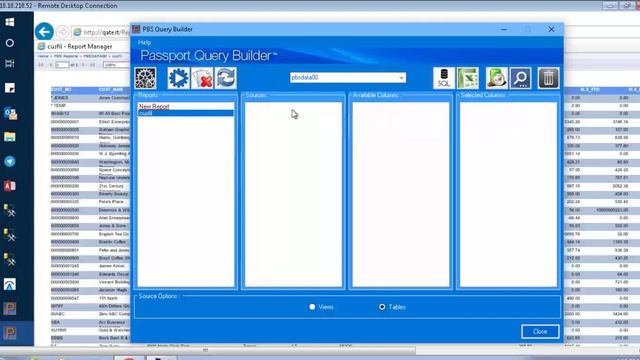Image resolution: width=640 pixels, height=360 pixels.
Task: Open Outlook from the taskbar
Action: click(10, 113)
